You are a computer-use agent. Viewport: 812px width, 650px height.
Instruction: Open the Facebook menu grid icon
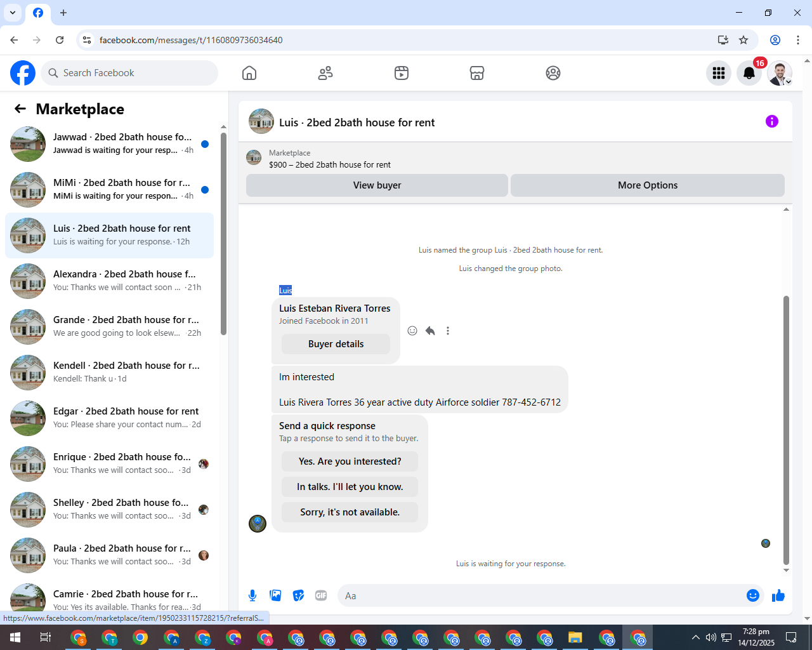click(719, 73)
